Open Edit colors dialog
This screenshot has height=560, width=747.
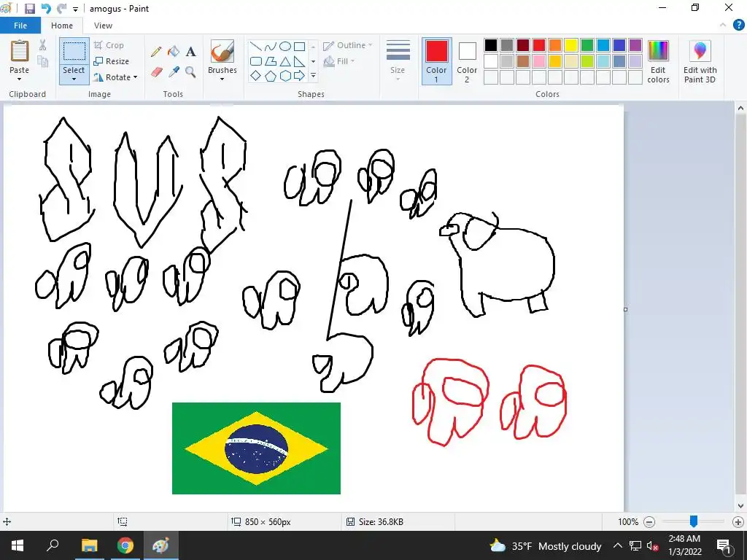[659, 61]
